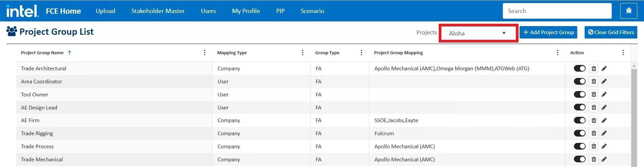
Task: Click the Intel logo
Action: (22, 11)
